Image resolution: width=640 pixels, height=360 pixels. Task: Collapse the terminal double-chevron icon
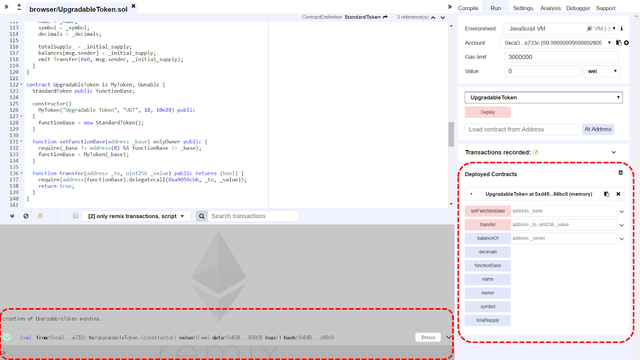point(12,216)
